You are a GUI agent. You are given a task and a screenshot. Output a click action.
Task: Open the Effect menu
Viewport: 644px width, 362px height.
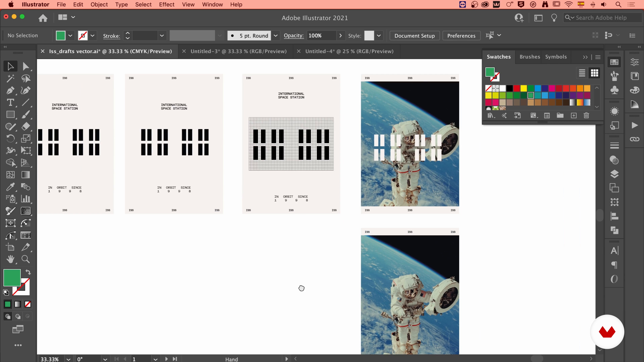pos(167,5)
